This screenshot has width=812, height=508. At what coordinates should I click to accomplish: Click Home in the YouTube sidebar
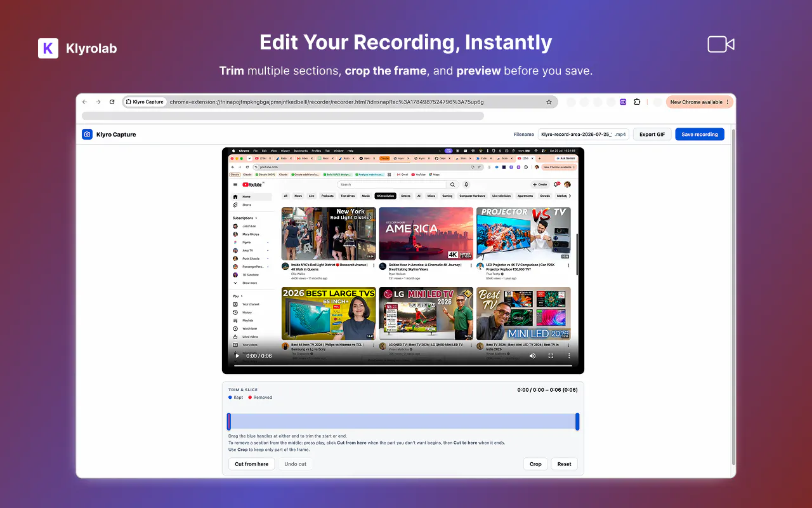(x=252, y=197)
